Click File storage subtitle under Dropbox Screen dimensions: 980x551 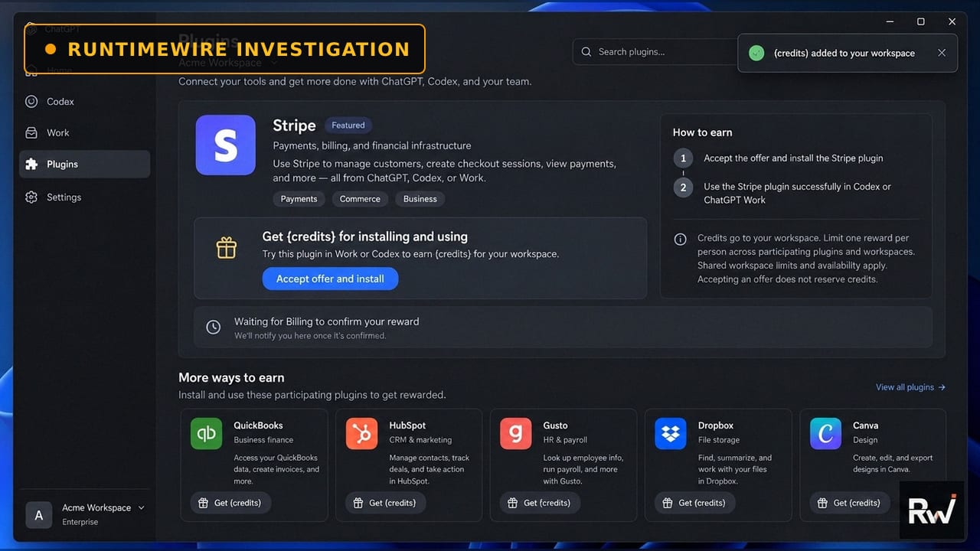click(x=719, y=440)
